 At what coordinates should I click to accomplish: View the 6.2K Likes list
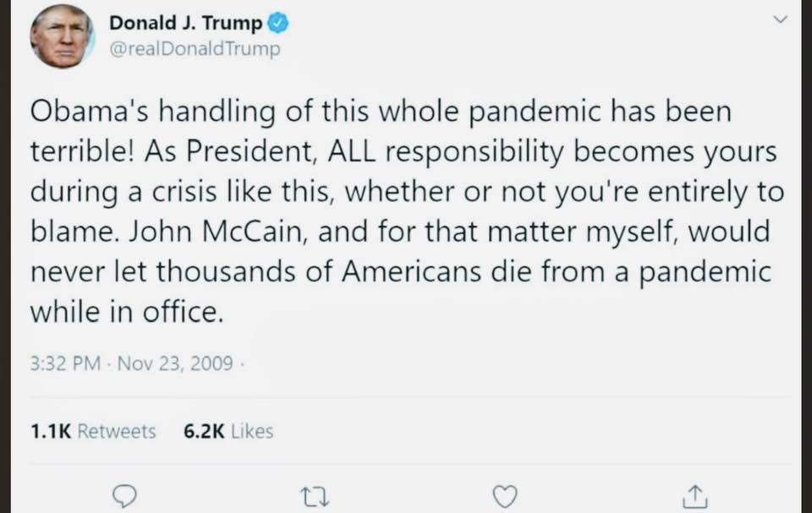click(x=228, y=431)
